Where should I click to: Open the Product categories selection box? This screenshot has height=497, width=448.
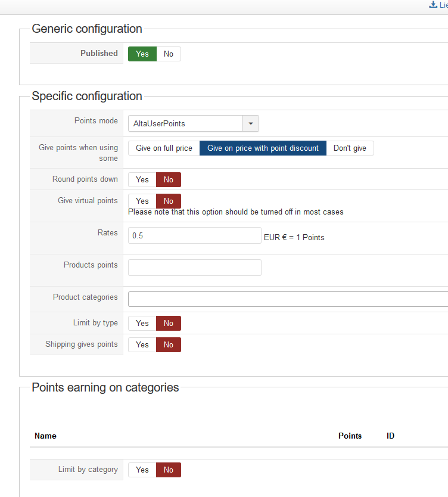288,299
